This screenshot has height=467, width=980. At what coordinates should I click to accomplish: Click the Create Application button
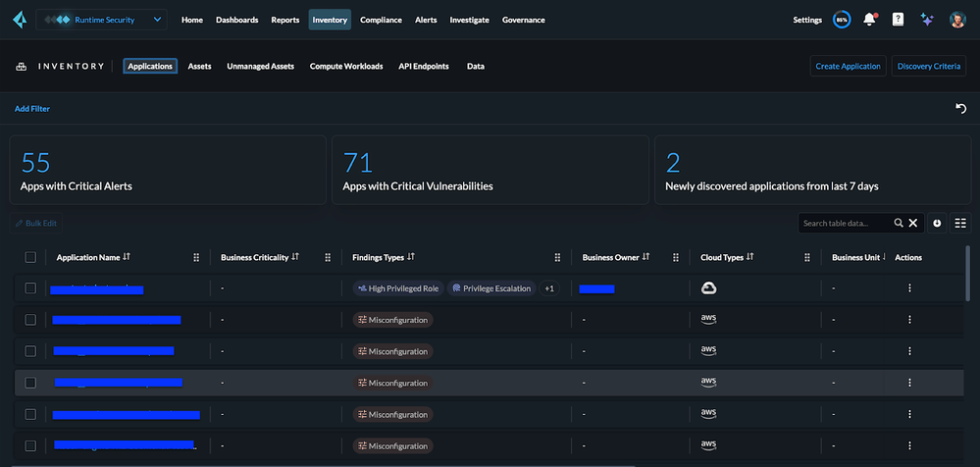coord(849,67)
